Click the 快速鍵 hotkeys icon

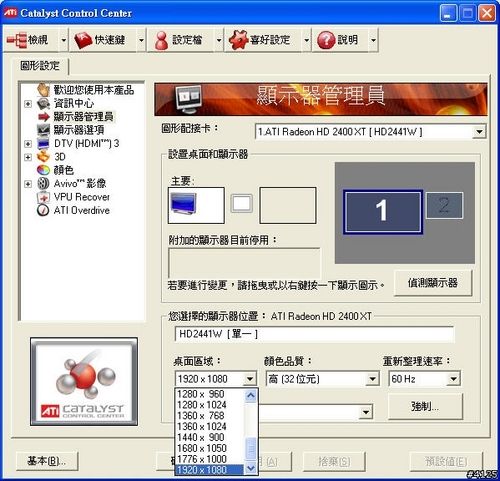click(83, 40)
